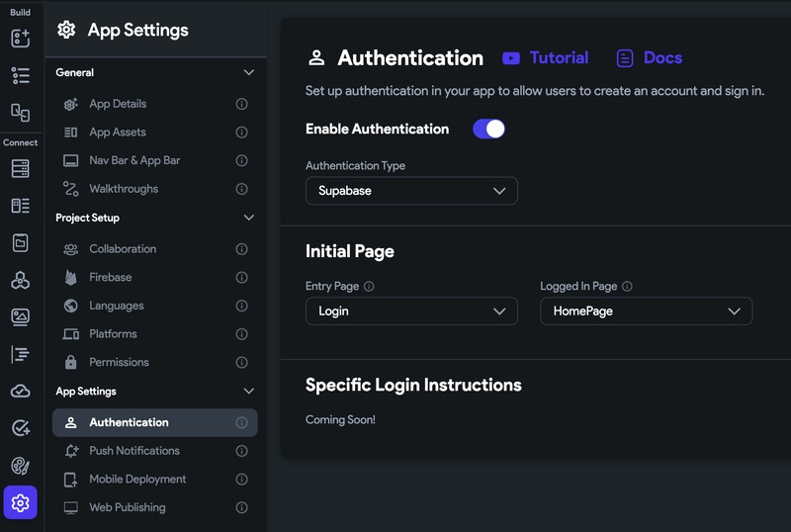
Task: Click the info icon next to Entry Page
Action: pos(369,286)
